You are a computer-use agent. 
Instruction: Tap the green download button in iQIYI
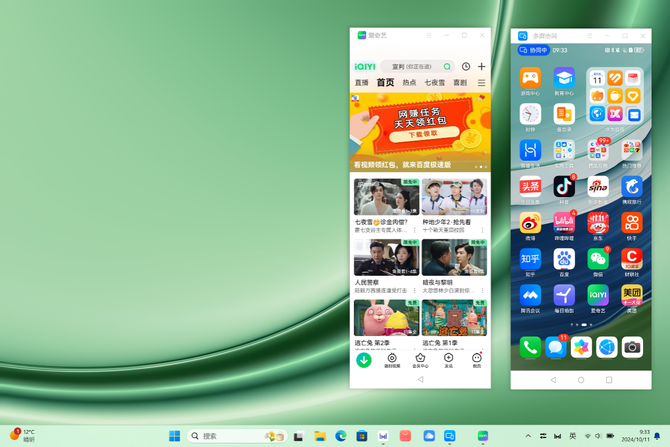[x=364, y=359]
